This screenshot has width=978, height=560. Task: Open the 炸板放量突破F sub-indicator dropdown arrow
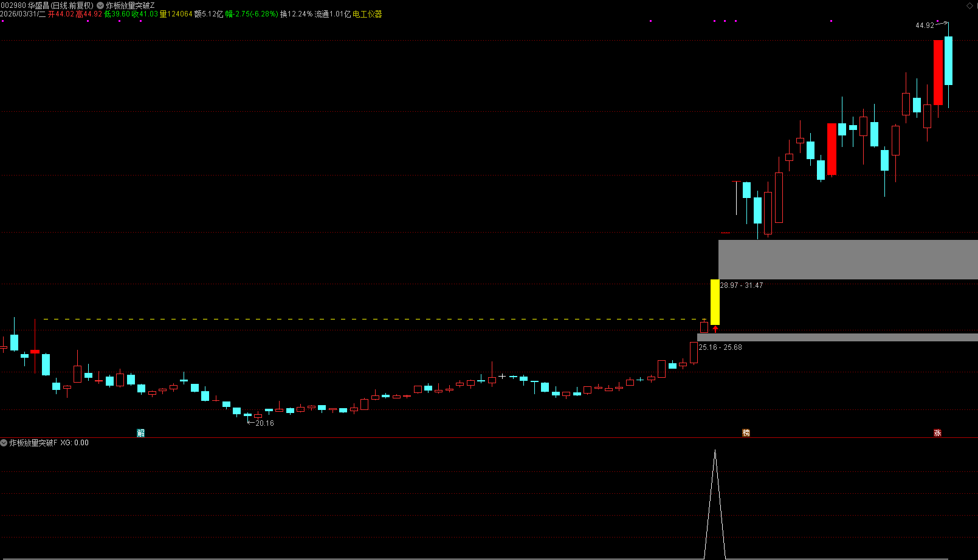coord(4,443)
